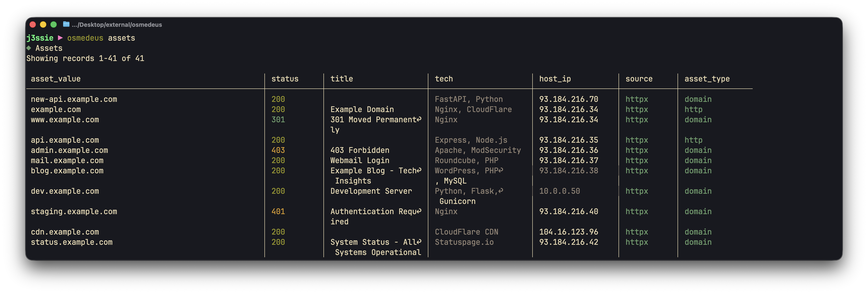Click the blog.example.com asset entry

coord(67,171)
